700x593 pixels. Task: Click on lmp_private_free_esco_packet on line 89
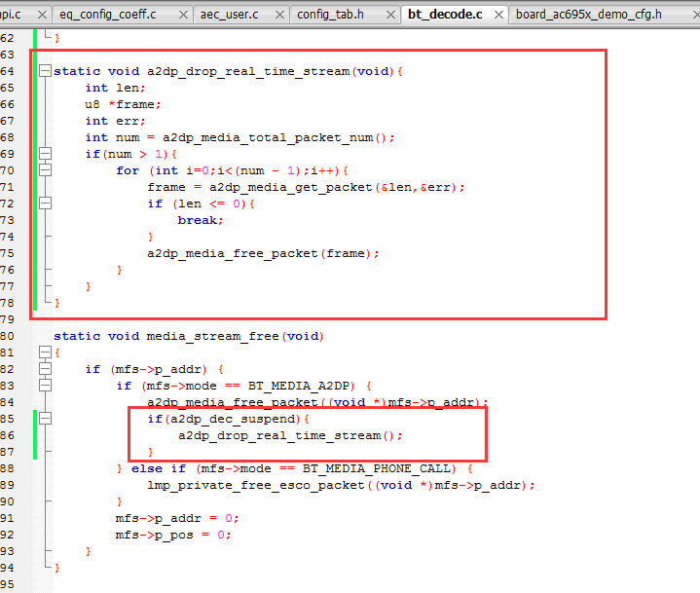point(256,485)
